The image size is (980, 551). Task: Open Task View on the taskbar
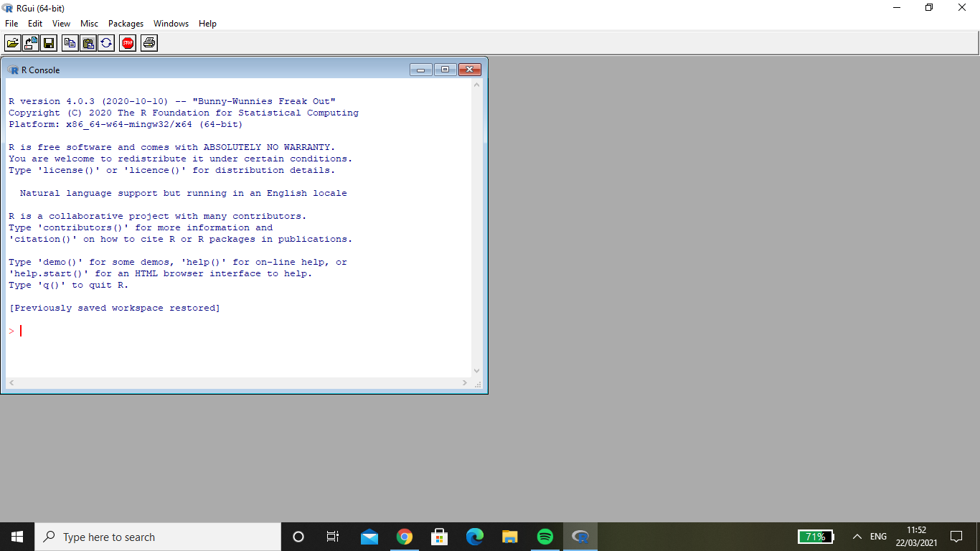pos(333,537)
